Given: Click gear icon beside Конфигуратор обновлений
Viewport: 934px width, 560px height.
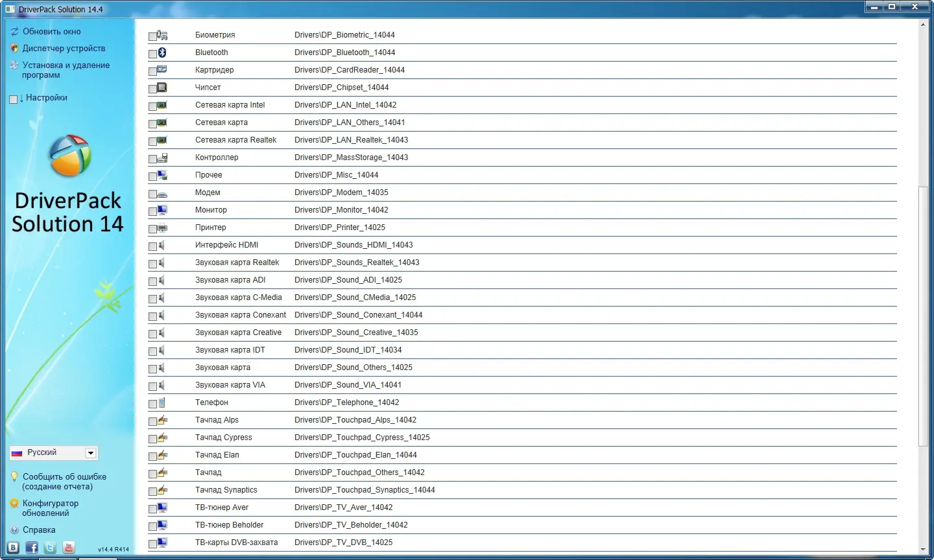Looking at the screenshot, I should tap(14, 503).
